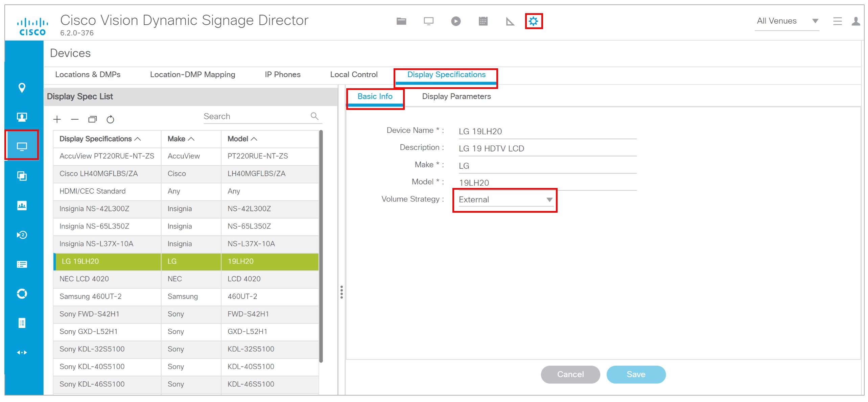Viewport: 868px width, 402px height.
Task: Click the remove (minus) display spec icon
Action: tap(75, 119)
